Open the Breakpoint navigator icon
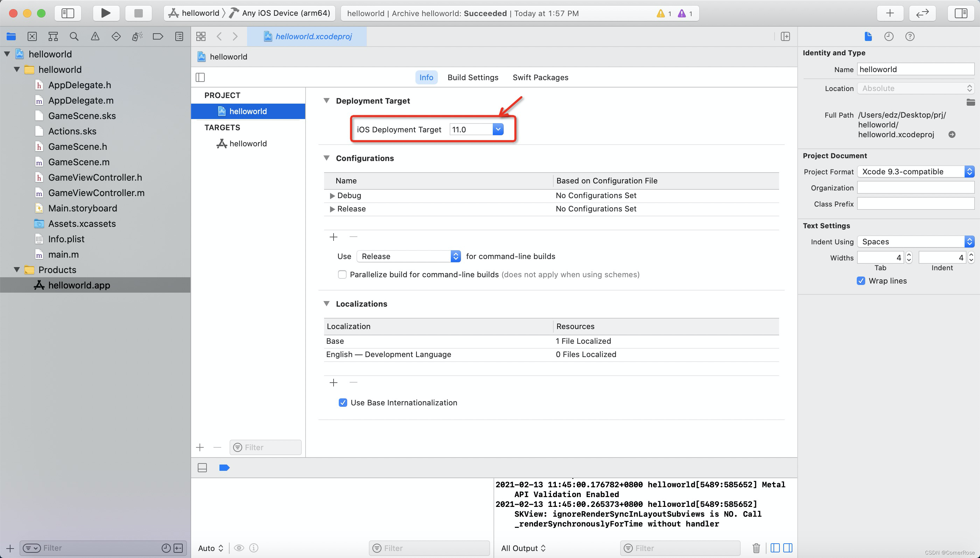The width and height of the screenshot is (980, 558). tap(158, 36)
